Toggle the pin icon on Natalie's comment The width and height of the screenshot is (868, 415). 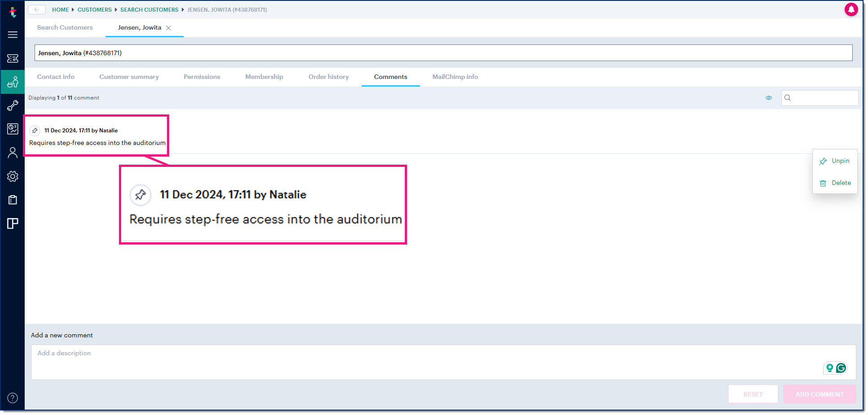35,131
